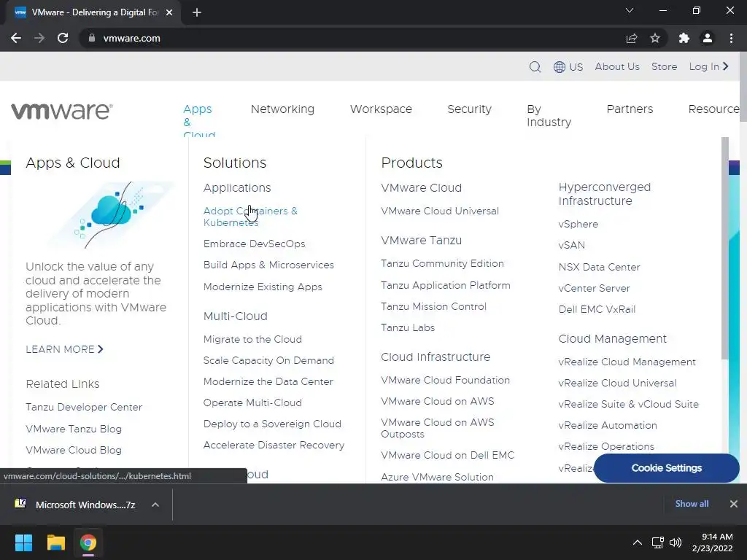Select Networking menu
The image size is (747, 560).
pyautogui.click(x=282, y=109)
